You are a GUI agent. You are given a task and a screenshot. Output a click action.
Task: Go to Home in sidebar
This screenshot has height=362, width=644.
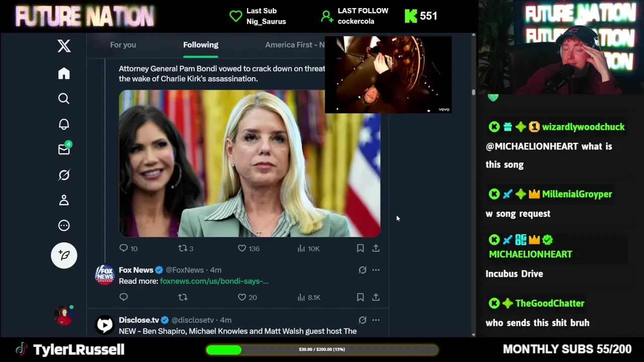pos(64,73)
